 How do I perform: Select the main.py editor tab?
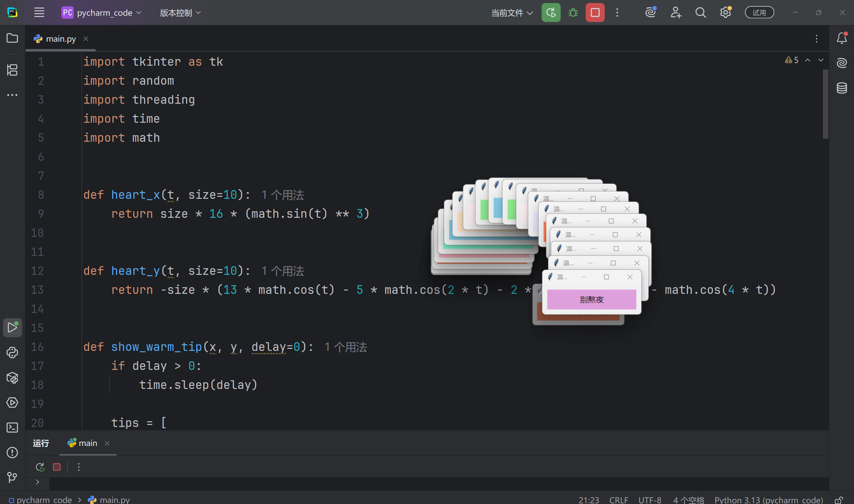(60, 39)
